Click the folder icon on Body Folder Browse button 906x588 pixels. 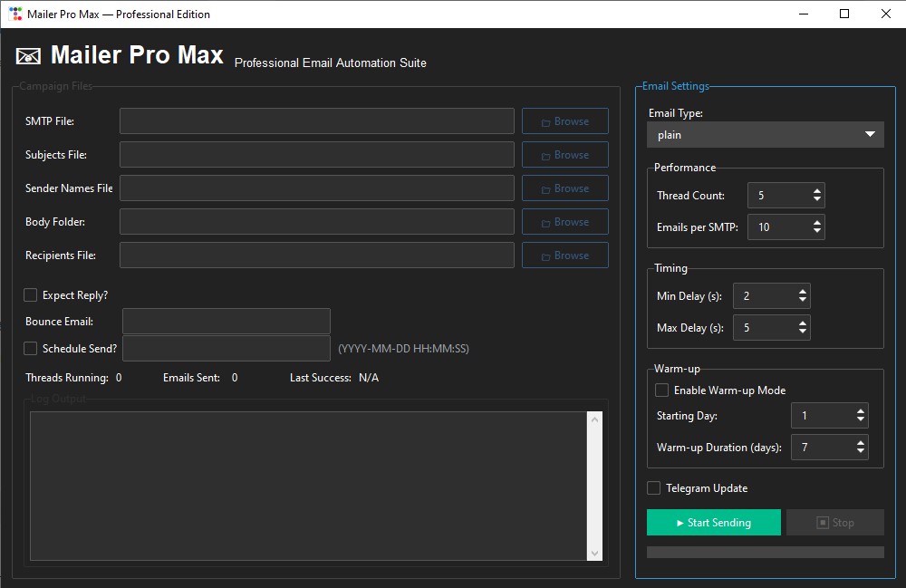[x=546, y=221]
